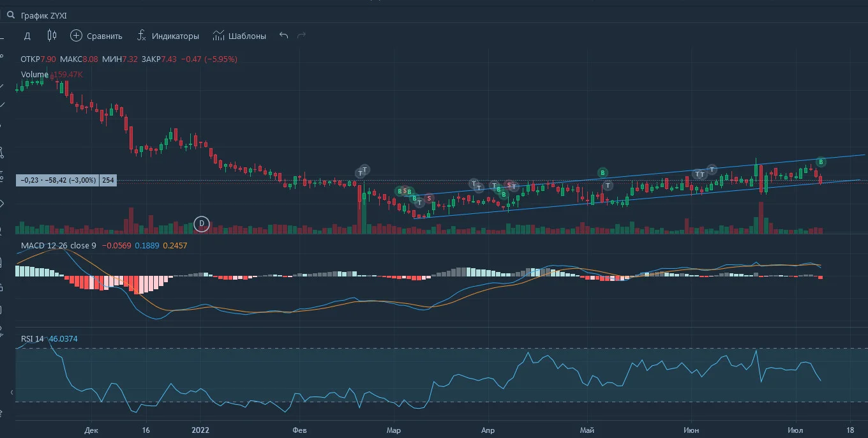Select the green B marker at channel top right
Image resolution: width=868 pixels, height=438 pixels.
tap(821, 162)
